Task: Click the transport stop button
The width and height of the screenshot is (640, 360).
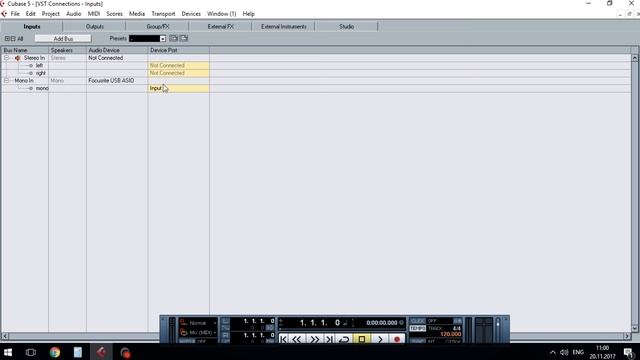Action: tap(362, 339)
